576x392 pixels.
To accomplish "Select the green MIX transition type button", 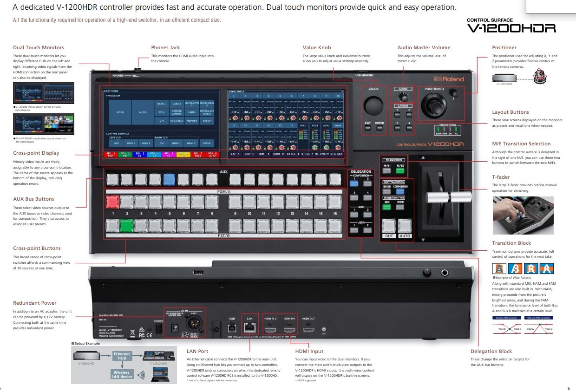I will (387, 208).
